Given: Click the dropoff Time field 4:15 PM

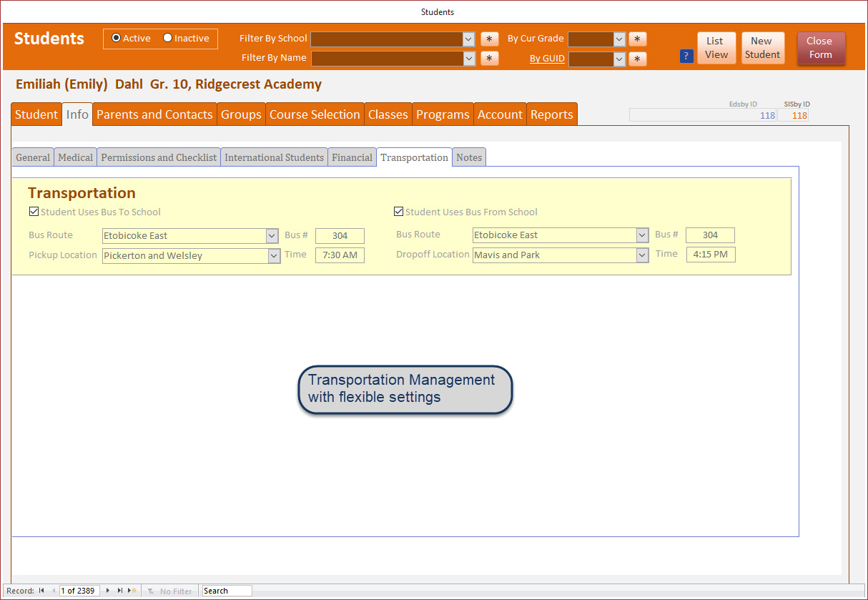Looking at the screenshot, I should click(x=711, y=255).
